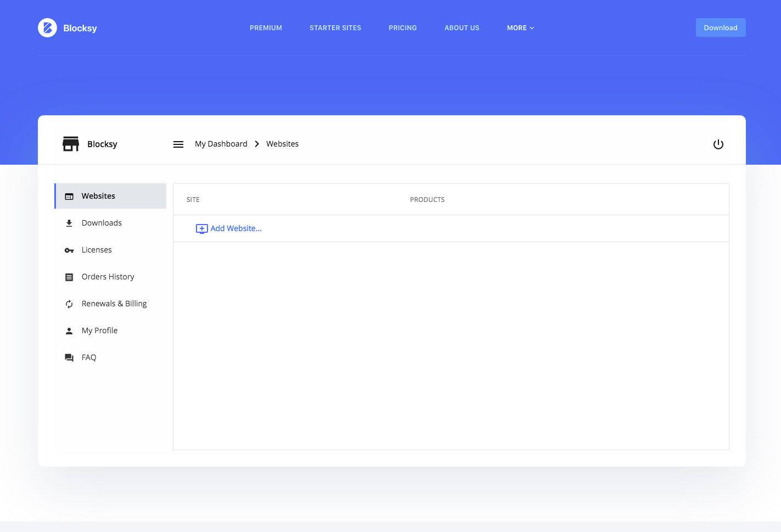Viewport: 781px width, 532px height.
Task: Toggle the hamburger sidebar menu icon
Action: tap(178, 144)
